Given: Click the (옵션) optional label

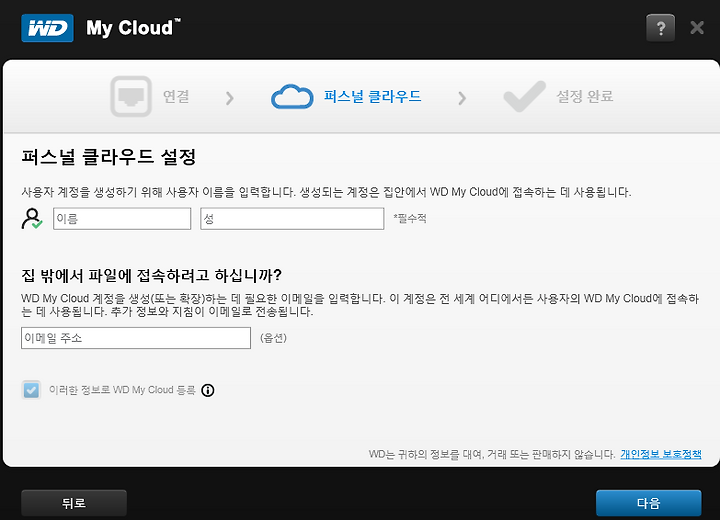Looking at the screenshot, I should pos(273,338).
